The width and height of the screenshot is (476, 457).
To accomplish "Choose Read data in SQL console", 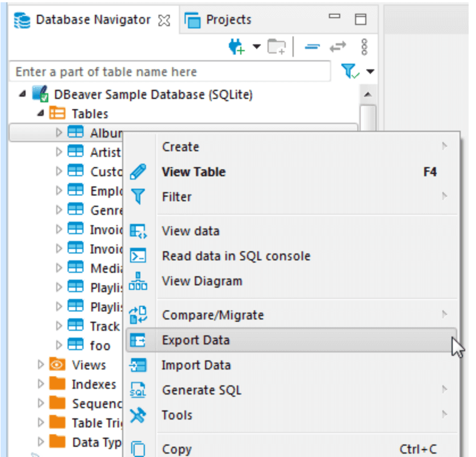I will click(291, 256).
